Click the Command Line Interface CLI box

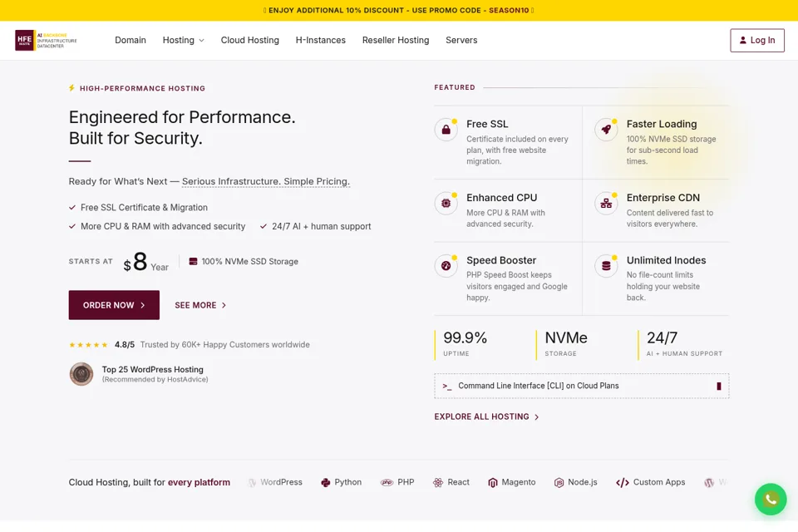point(582,386)
